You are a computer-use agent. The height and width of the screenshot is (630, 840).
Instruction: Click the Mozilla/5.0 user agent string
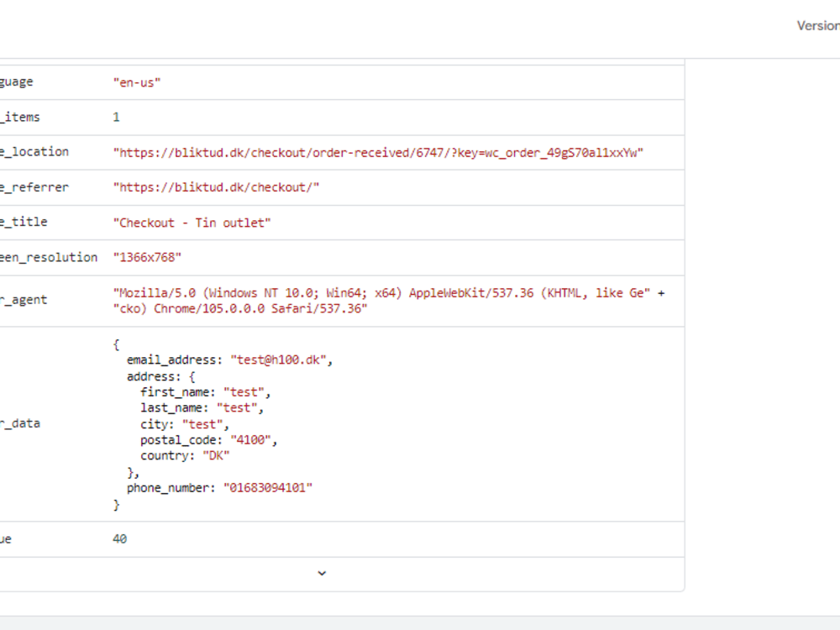point(381,293)
